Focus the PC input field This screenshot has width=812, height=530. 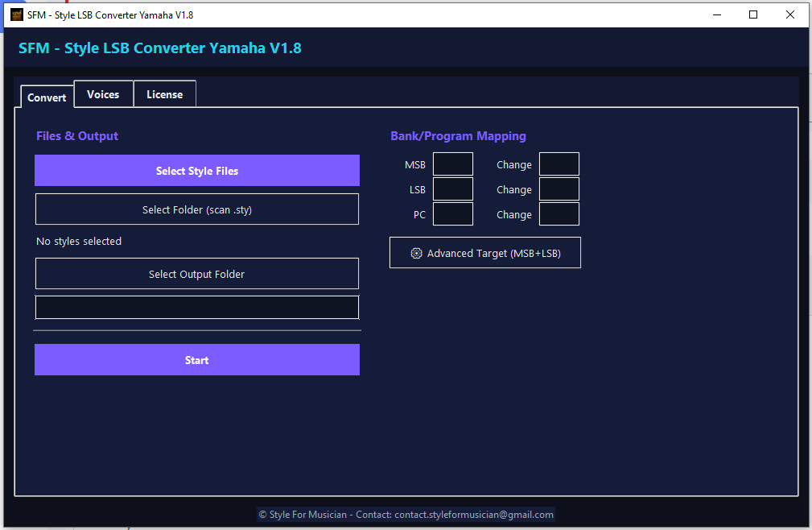click(453, 214)
